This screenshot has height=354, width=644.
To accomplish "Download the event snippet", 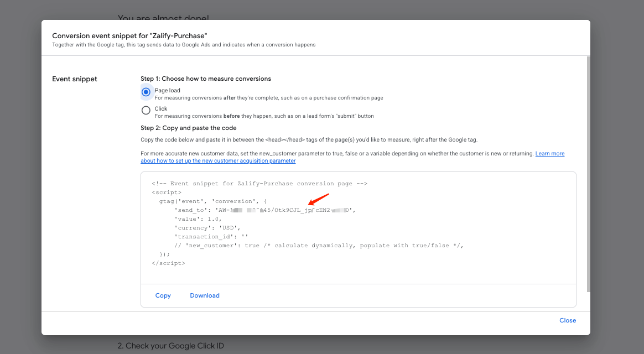I will click(205, 295).
